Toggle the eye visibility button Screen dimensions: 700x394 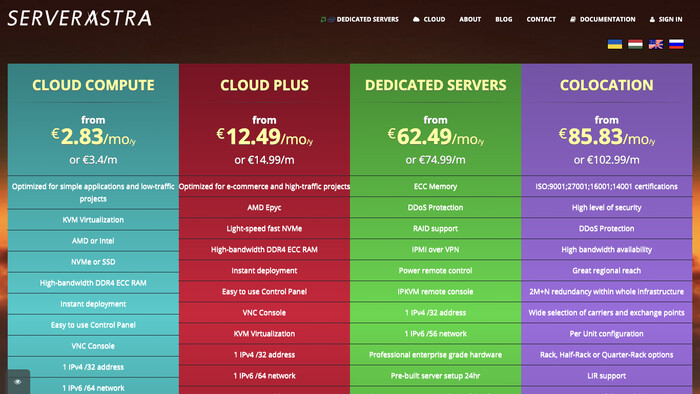pyautogui.click(x=18, y=382)
